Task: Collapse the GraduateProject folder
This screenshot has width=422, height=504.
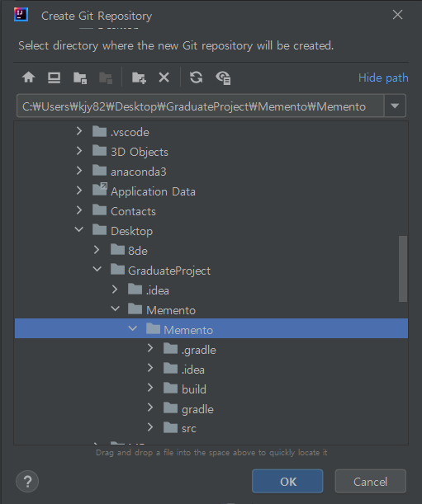Action: point(97,269)
